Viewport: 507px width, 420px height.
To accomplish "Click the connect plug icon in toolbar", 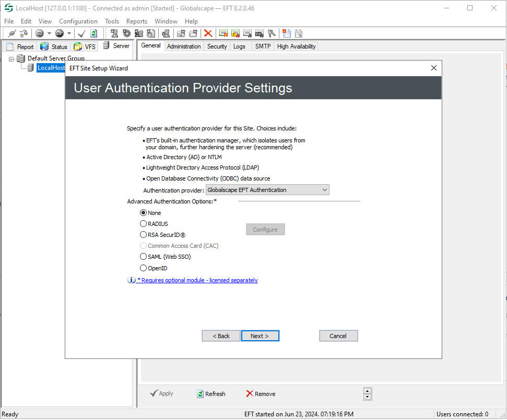I will (13, 33).
